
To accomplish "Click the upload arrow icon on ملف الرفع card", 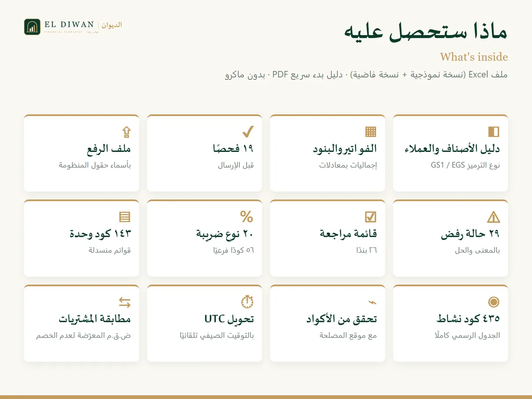I will pyautogui.click(x=126, y=132).
